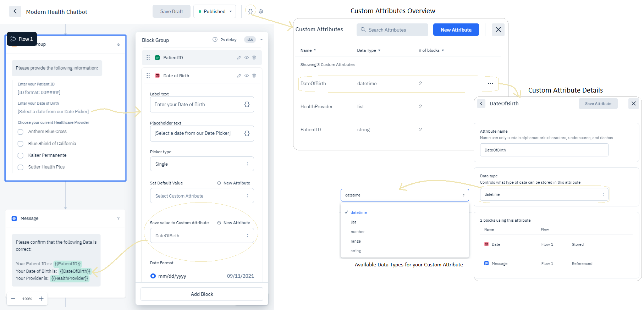The width and height of the screenshot is (644, 310).
Task: Check Anthem Blue Cross option
Action: pyautogui.click(x=21, y=132)
